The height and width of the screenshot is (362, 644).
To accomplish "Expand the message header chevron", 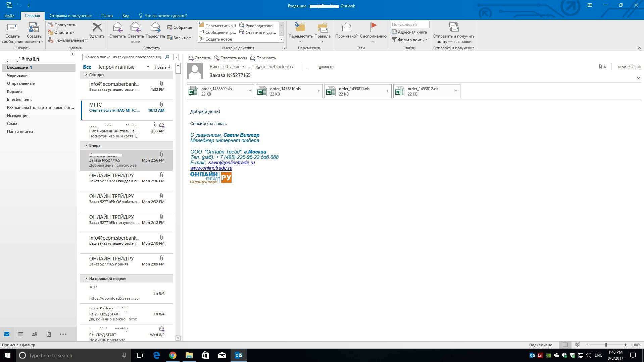I will [x=638, y=78].
